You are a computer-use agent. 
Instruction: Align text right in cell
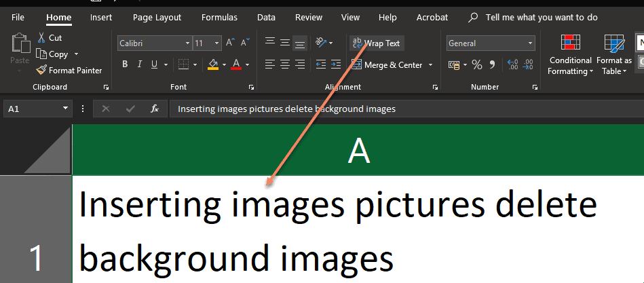tap(300, 64)
